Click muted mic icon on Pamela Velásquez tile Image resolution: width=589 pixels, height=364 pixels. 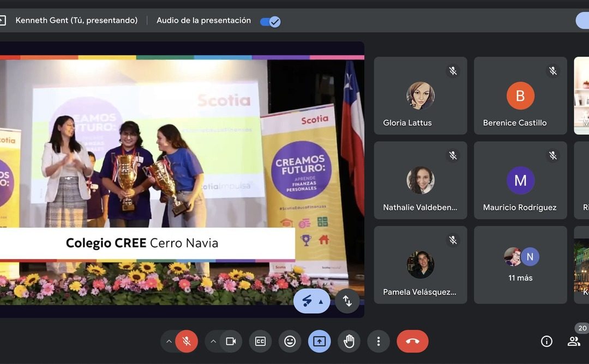[x=453, y=240]
